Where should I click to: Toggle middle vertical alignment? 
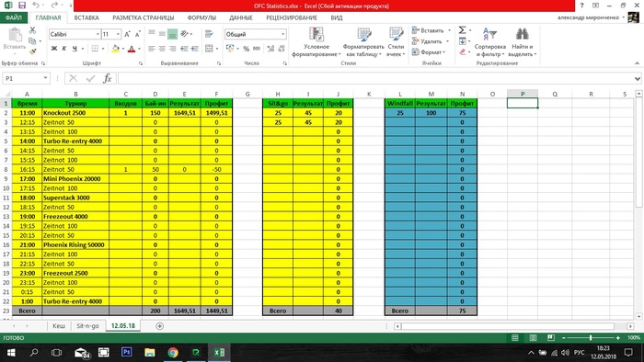(x=162, y=34)
